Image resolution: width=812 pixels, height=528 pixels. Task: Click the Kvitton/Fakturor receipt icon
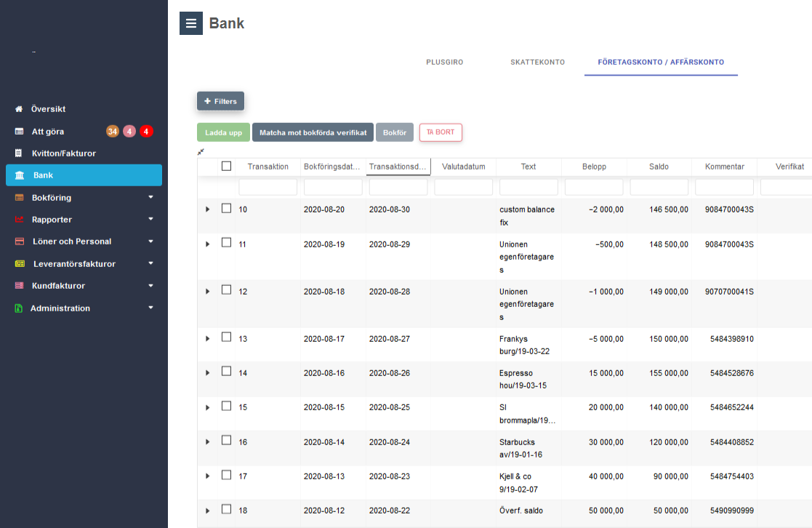19,153
